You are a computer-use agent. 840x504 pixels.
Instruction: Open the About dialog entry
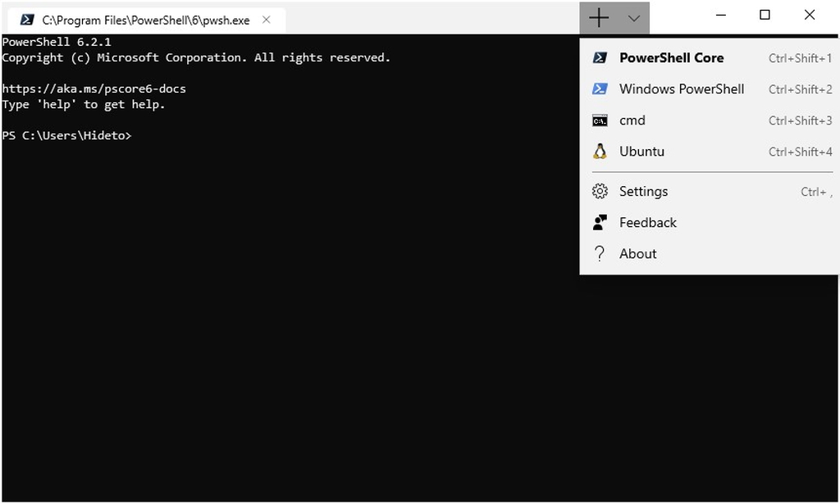[637, 253]
